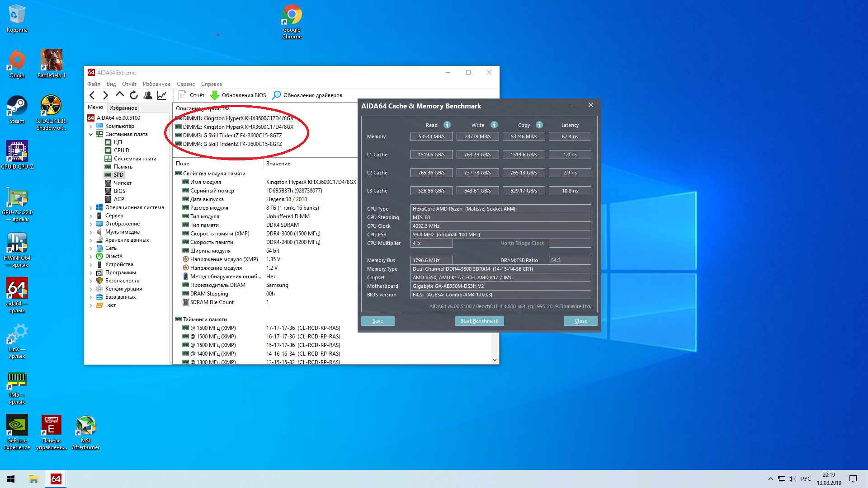The width and height of the screenshot is (868, 488).
Task: Open the Сервис menu
Action: pyautogui.click(x=185, y=84)
